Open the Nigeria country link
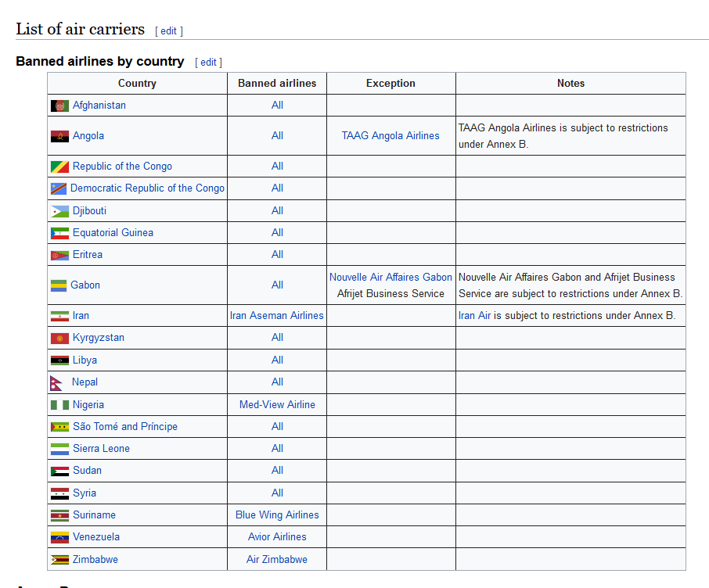 (88, 405)
